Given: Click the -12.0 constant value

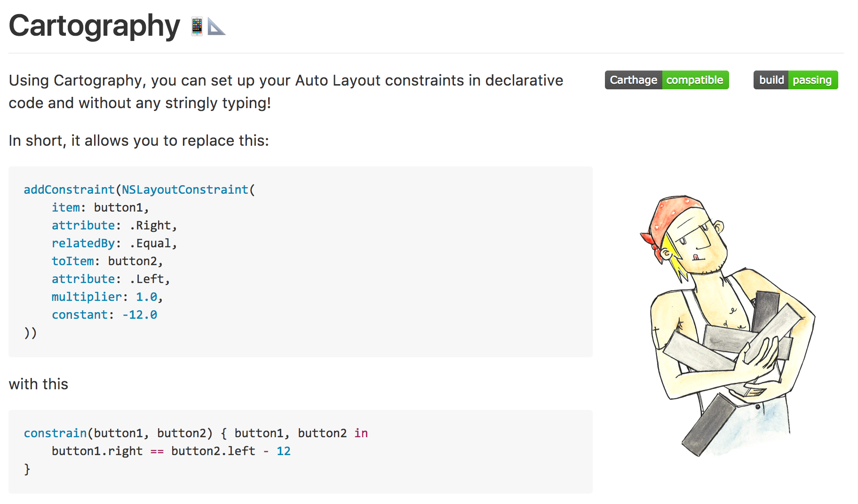Looking at the screenshot, I should point(140,315).
